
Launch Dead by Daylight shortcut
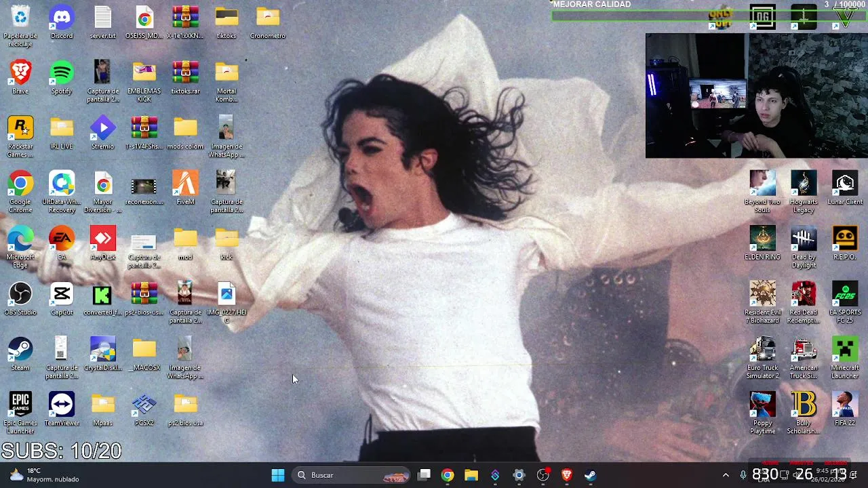(804, 247)
